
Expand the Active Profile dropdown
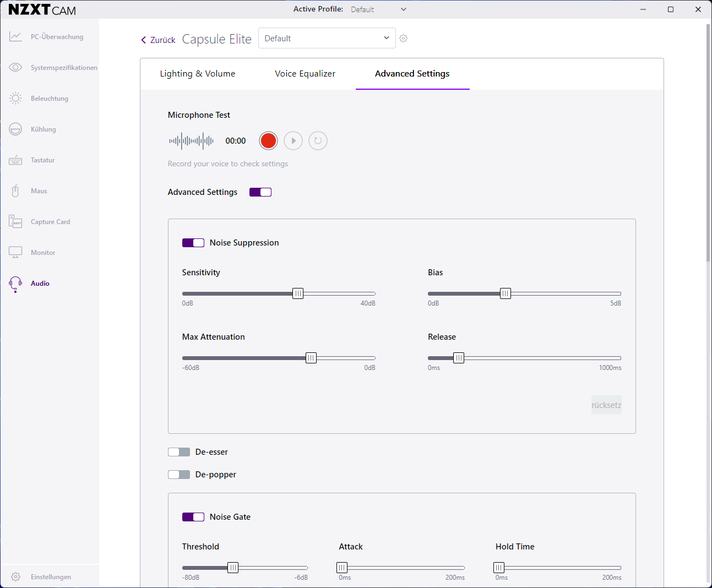tap(379, 9)
